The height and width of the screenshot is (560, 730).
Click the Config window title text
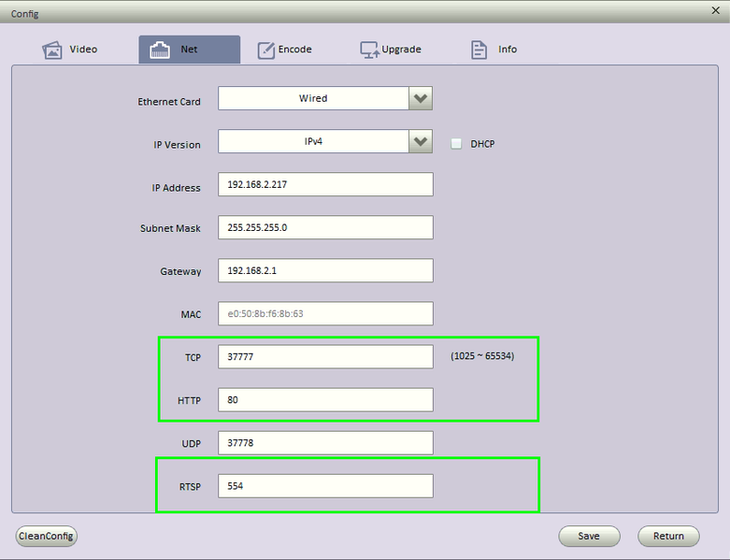pyautogui.click(x=24, y=14)
